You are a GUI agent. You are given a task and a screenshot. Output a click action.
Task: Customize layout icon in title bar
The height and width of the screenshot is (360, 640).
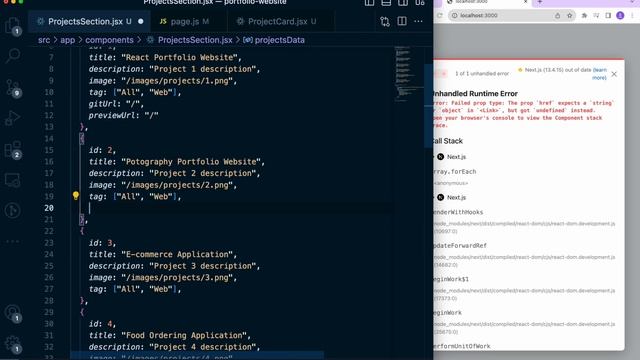pyautogui.click(x=420, y=2)
